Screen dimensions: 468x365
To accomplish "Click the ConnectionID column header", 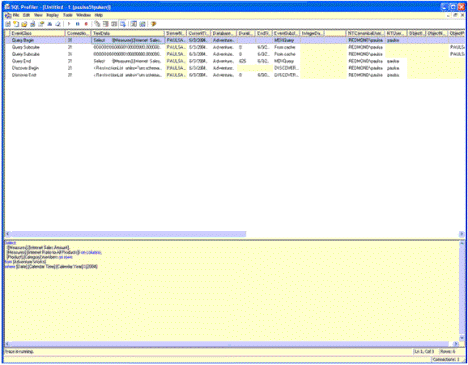I will point(78,33).
